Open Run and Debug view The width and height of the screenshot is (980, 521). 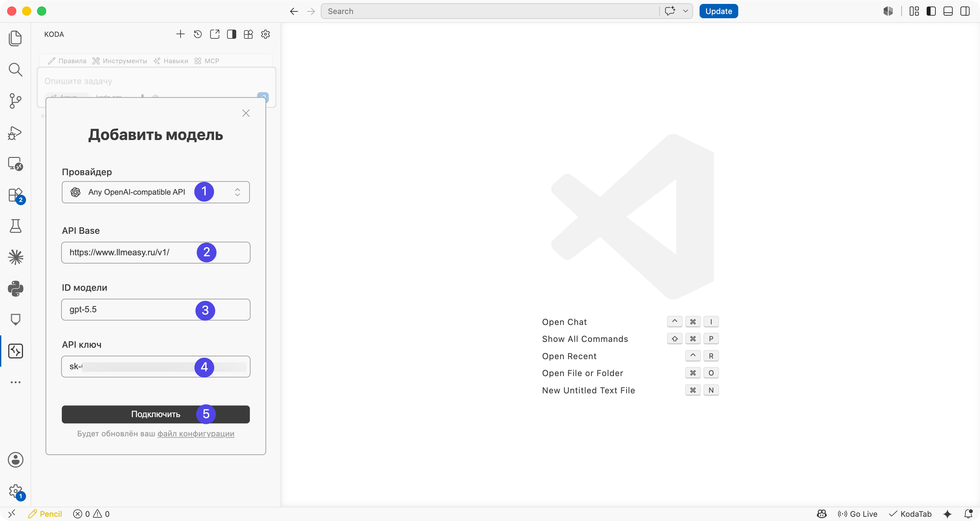point(15,133)
